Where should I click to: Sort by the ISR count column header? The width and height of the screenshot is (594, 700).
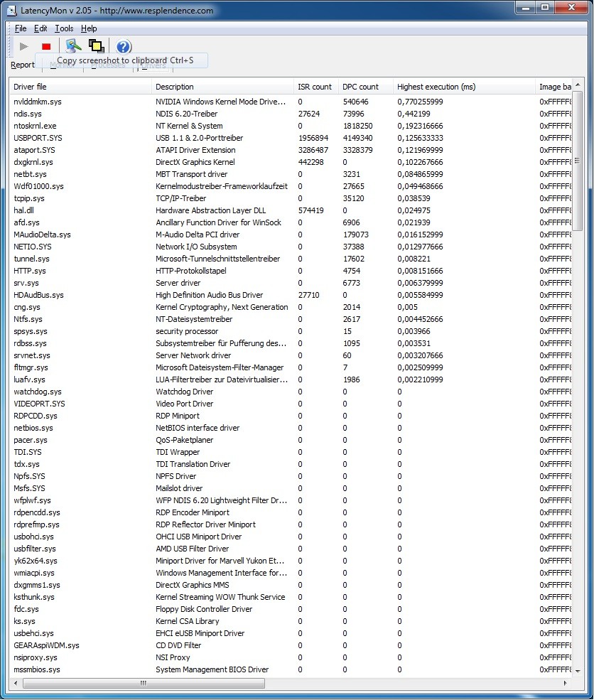tap(316, 87)
